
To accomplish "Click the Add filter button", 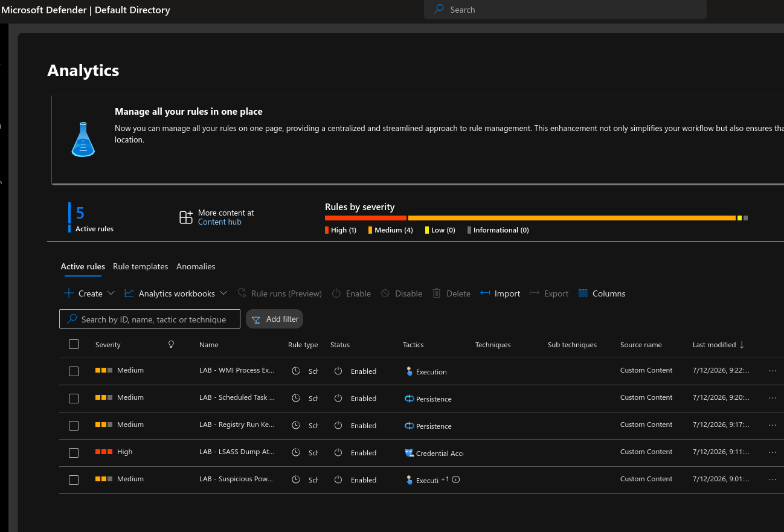I will click(274, 319).
